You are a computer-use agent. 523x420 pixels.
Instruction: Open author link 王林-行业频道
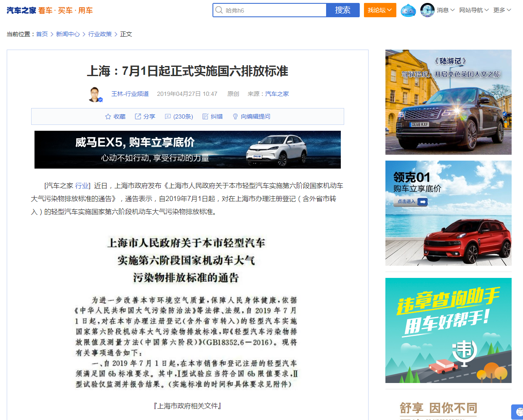point(130,94)
